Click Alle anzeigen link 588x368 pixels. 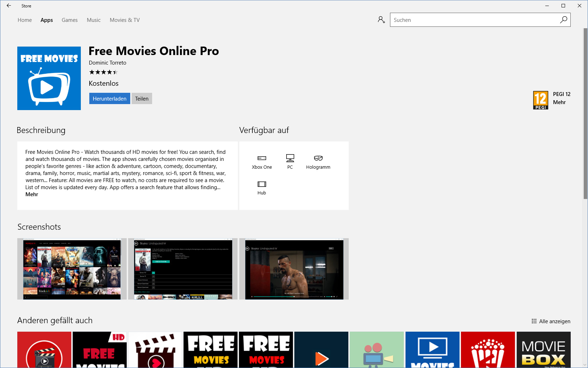pos(554,321)
